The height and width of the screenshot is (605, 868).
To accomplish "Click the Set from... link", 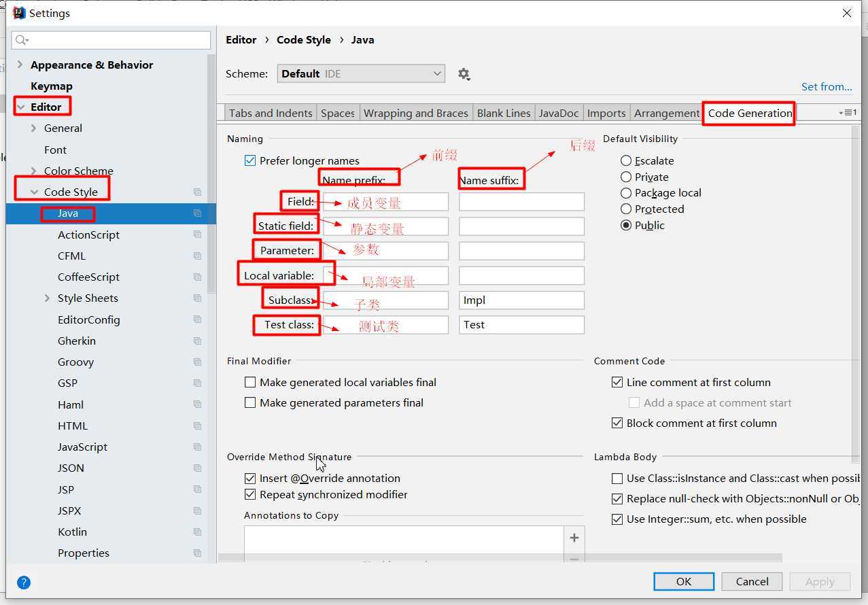I will (827, 87).
